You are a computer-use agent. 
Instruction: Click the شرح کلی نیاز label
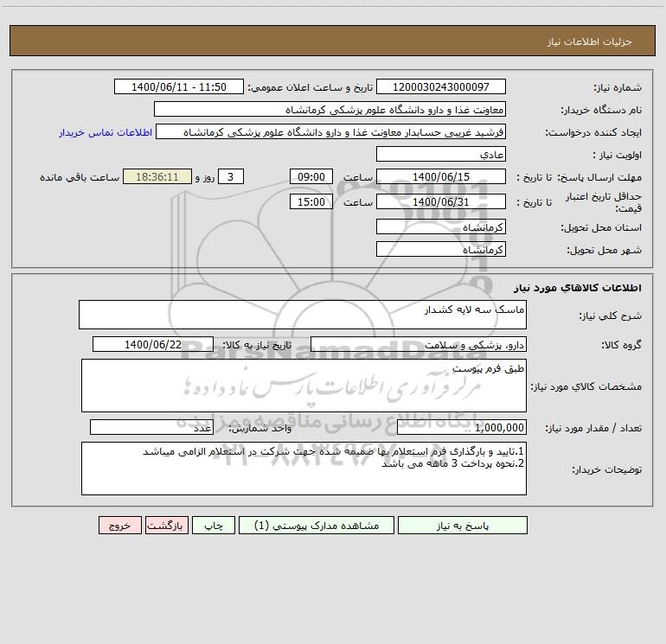click(611, 316)
